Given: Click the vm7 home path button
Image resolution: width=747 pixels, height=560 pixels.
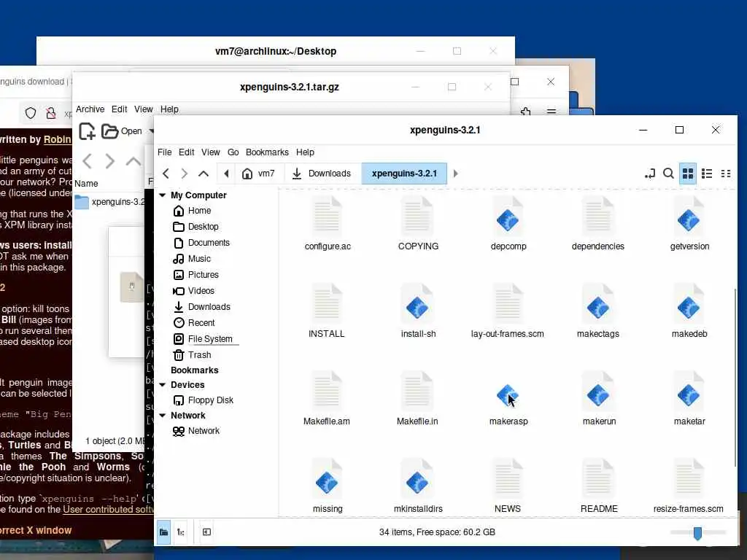Looking at the screenshot, I should (x=259, y=174).
